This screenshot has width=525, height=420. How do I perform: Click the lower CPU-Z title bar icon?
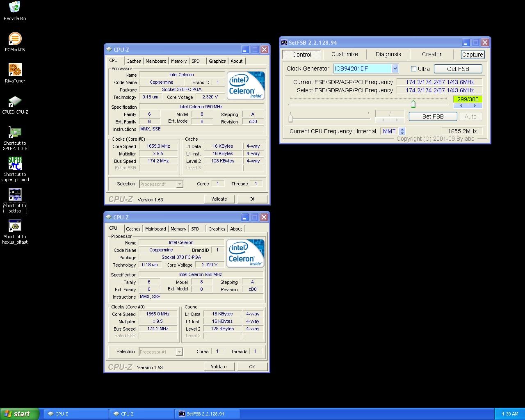coord(109,217)
